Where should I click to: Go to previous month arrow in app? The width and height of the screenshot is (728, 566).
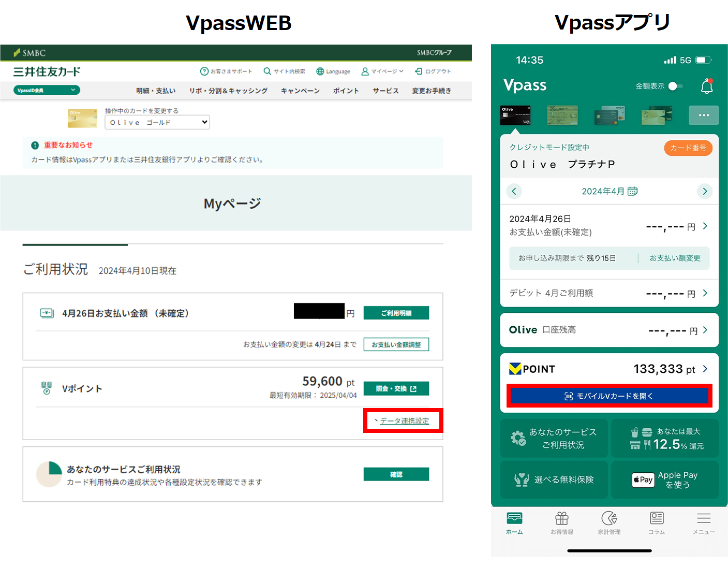tap(514, 191)
